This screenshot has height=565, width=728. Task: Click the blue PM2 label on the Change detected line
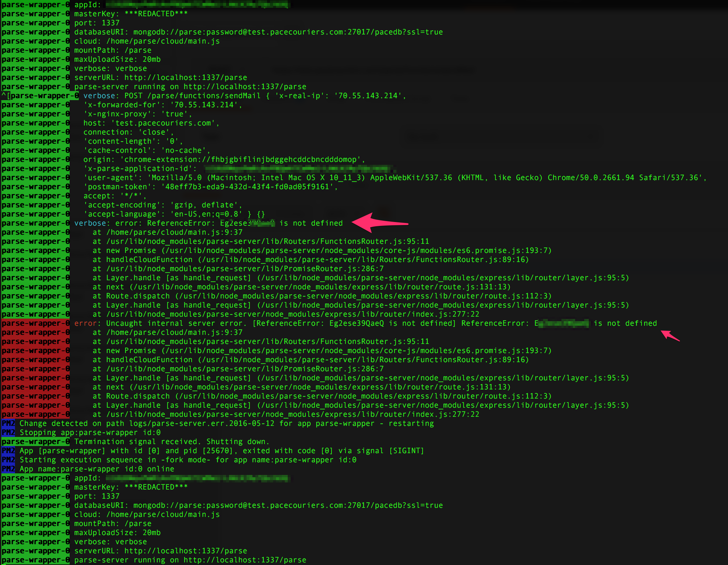[8, 423]
